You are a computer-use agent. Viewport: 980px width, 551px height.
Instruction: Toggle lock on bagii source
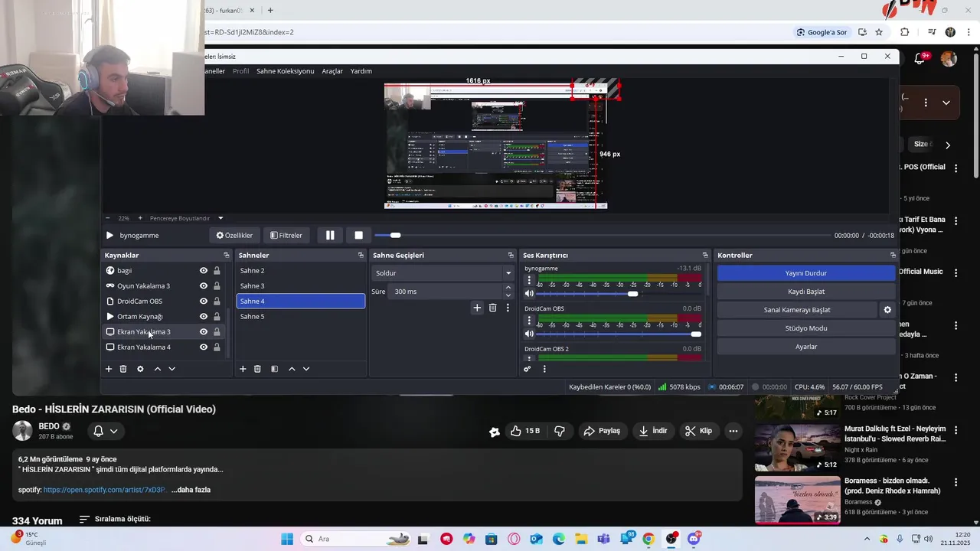click(217, 270)
